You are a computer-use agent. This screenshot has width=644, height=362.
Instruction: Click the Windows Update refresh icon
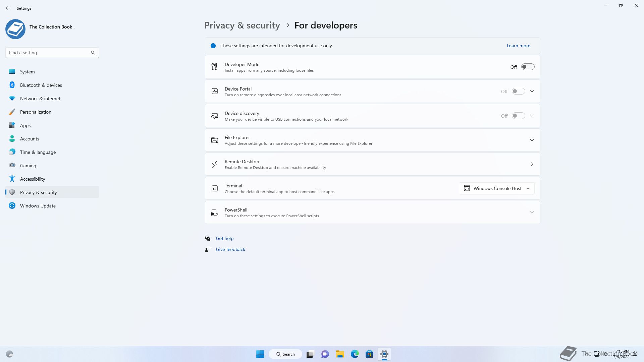(12, 205)
